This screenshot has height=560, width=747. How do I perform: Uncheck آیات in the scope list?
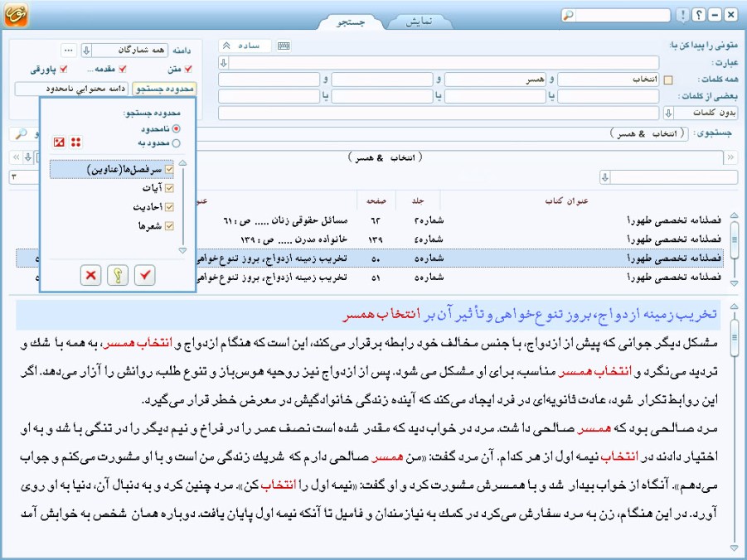coord(169,188)
